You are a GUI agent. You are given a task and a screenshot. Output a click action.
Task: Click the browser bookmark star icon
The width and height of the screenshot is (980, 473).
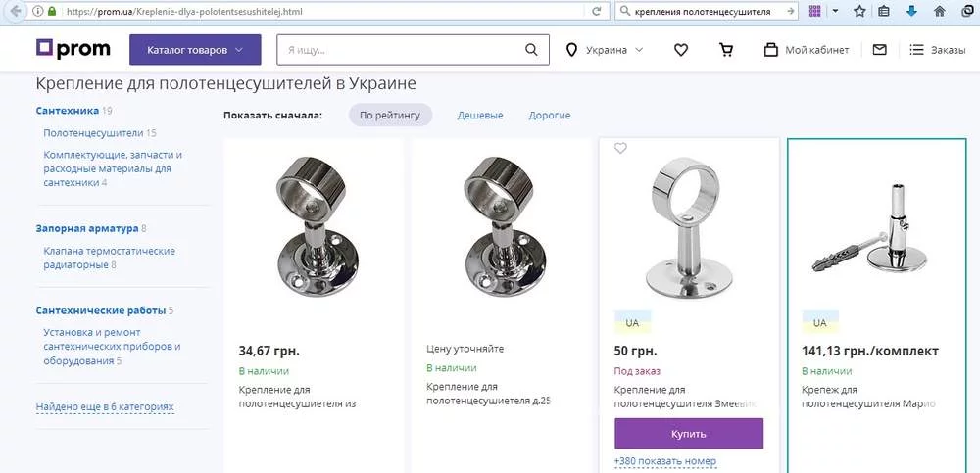pos(859,11)
